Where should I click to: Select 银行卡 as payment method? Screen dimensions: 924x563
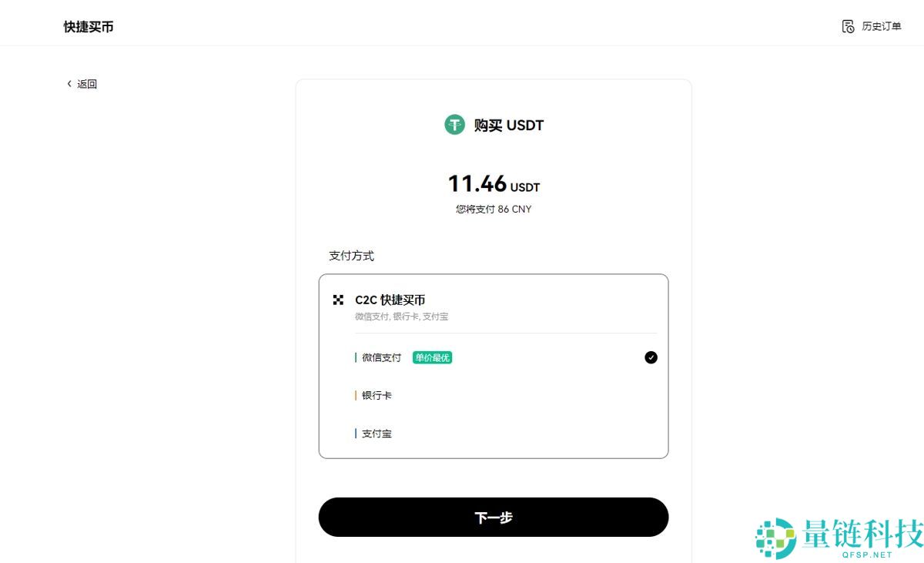coord(377,395)
